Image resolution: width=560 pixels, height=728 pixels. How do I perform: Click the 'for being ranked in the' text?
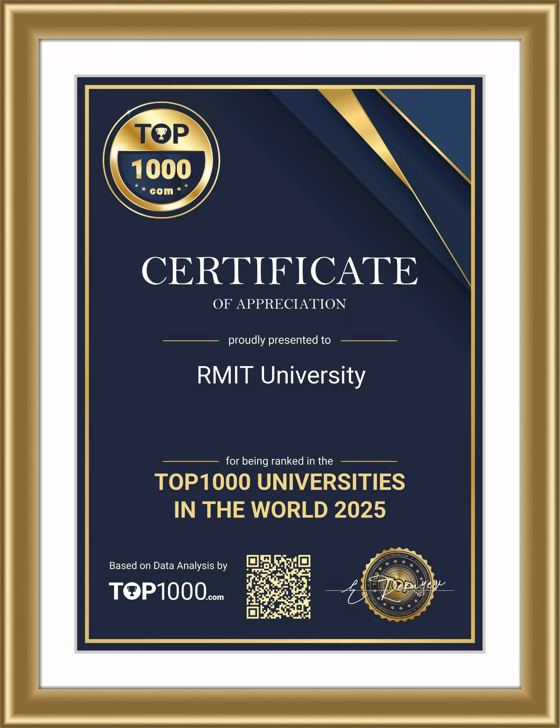[279, 461]
